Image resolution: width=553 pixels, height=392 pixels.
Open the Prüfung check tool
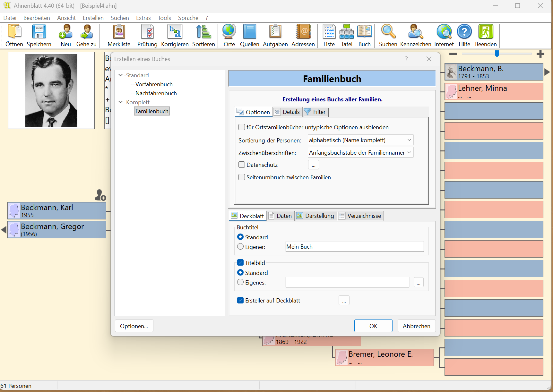click(x=147, y=36)
